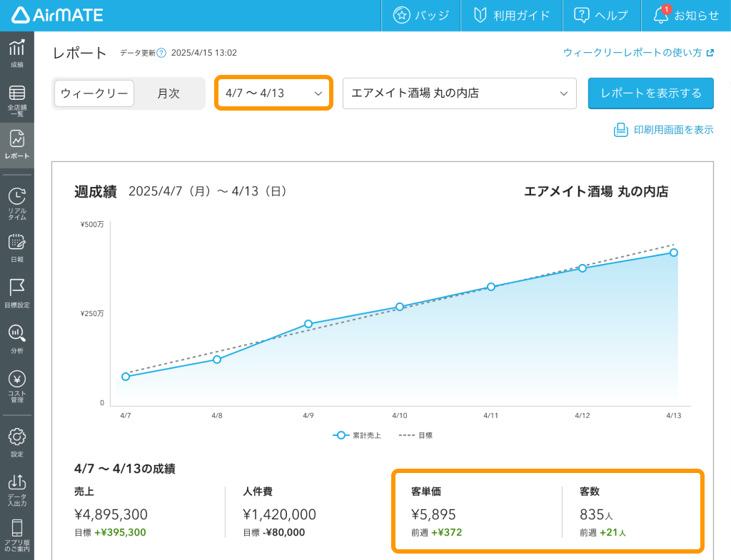Click the 4/7 〜 4/13の成績 heading
The image size is (731, 560).
(x=124, y=469)
